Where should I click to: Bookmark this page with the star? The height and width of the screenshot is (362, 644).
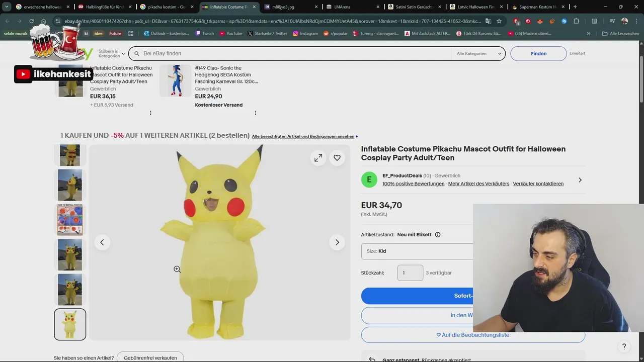[x=499, y=21]
